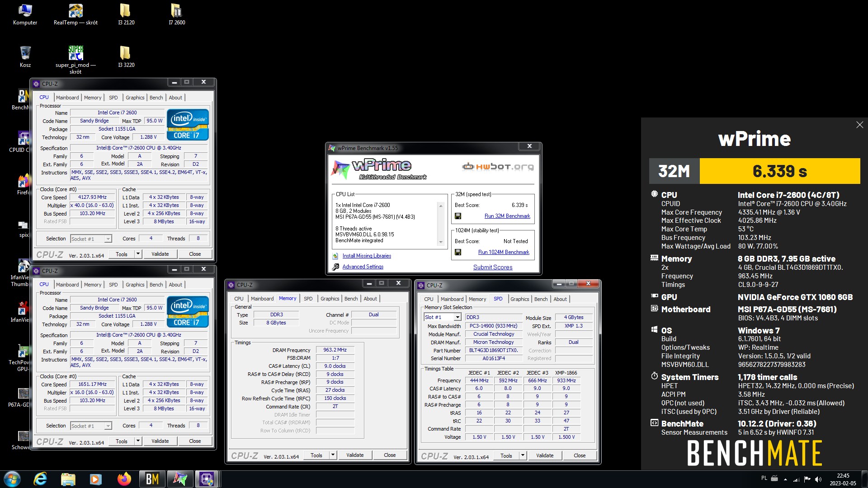The height and width of the screenshot is (488, 868).
Task: Click Close in the CPU-Z Memory window
Action: [390, 455]
